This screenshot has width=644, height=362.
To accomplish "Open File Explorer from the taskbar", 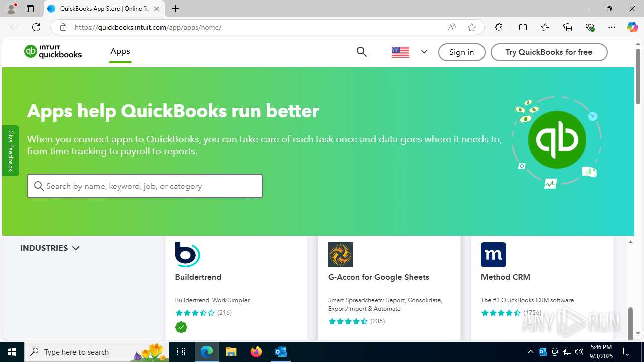I will click(x=231, y=352).
